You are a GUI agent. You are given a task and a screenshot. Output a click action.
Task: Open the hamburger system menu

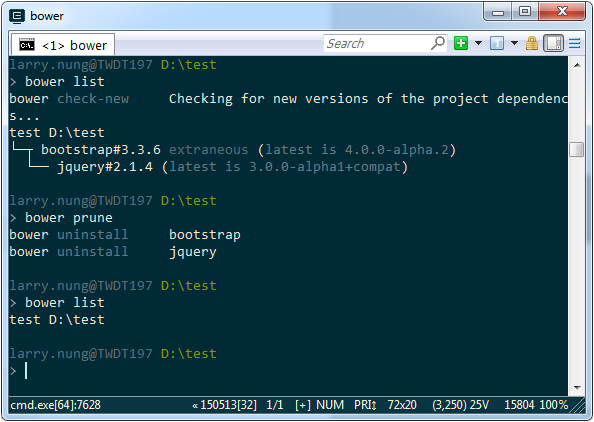574,43
